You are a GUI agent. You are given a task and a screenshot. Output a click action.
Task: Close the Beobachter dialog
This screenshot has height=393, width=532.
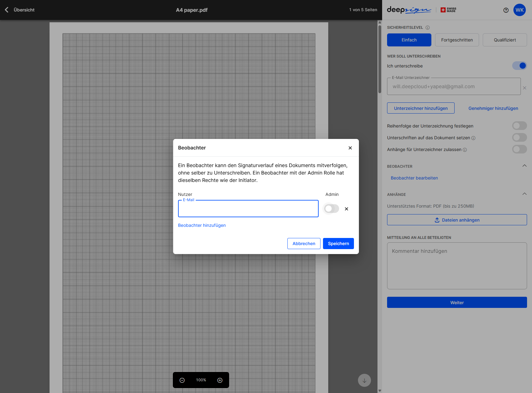[x=350, y=148]
